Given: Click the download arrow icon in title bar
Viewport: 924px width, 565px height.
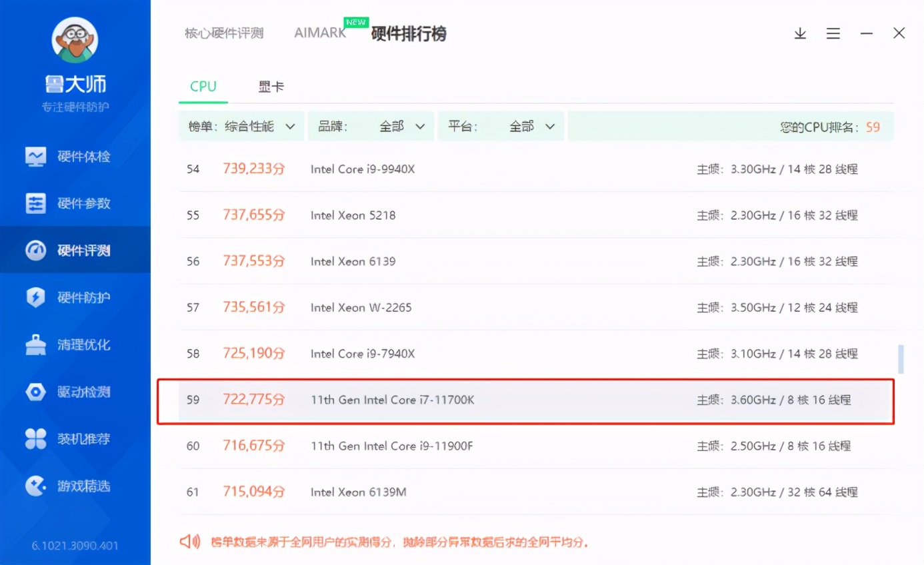Looking at the screenshot, I should [800, 33].
